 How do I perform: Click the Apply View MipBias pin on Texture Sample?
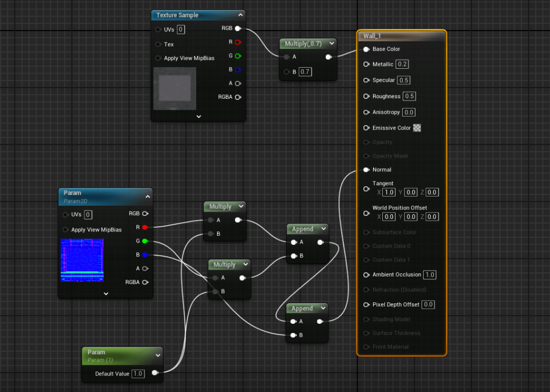pos(158,58)
